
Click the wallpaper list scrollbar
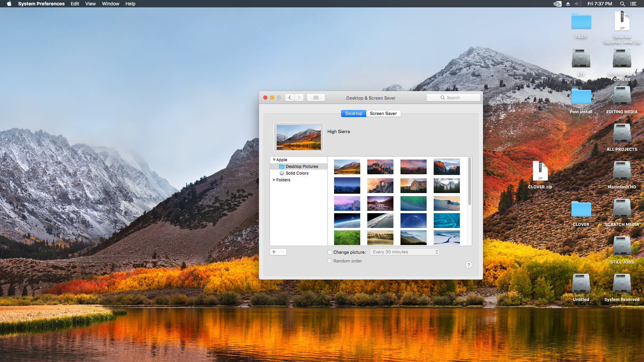pos(469,181)
